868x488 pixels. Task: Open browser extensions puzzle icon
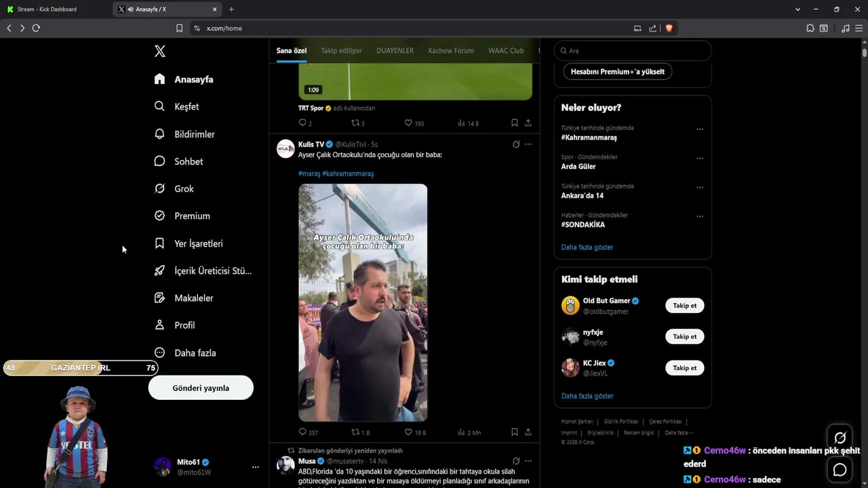coord(810,28)
